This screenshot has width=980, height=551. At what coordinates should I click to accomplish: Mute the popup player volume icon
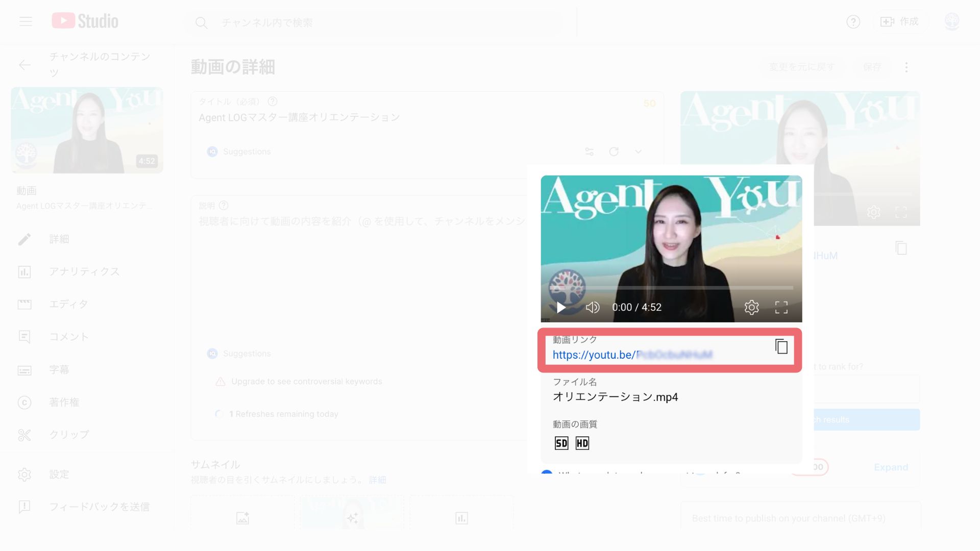click(593, 307)
